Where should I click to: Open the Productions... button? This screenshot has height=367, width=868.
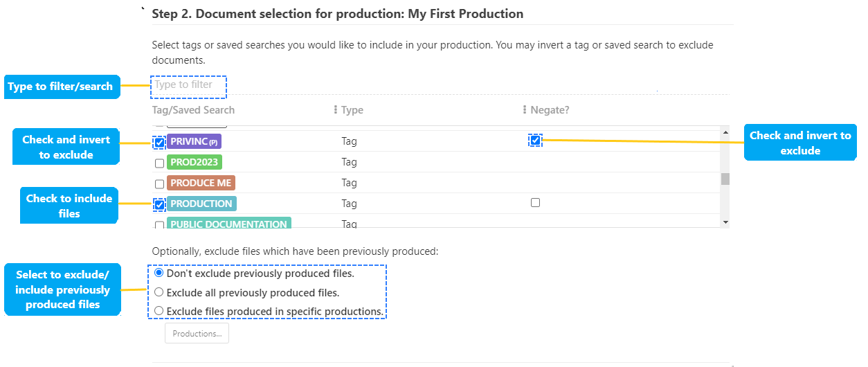(x=197, y=333)
